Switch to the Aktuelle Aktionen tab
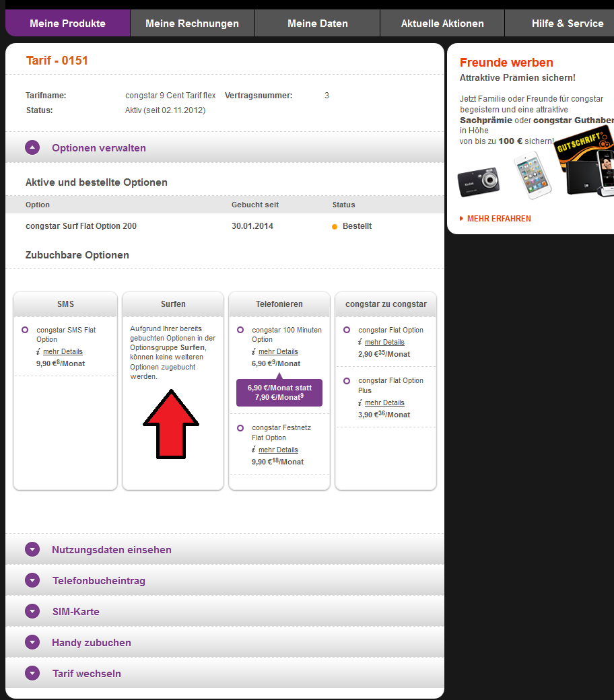Image resolution: width=614 pixels, height=700 pixels. pyautogui.click(x=442, y=24)
